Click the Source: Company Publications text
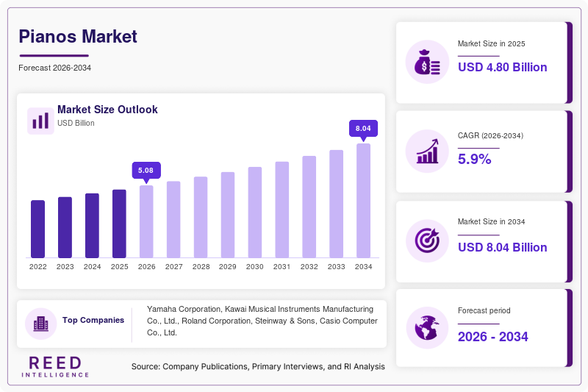Viewport: 588px width, 392px height. point(258,366)
